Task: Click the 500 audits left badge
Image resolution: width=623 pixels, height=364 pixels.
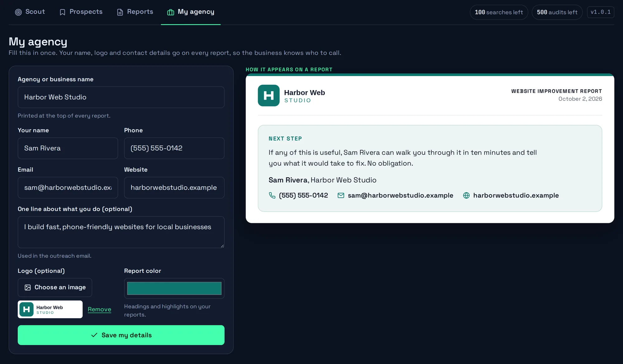Action: pos(557,12)
